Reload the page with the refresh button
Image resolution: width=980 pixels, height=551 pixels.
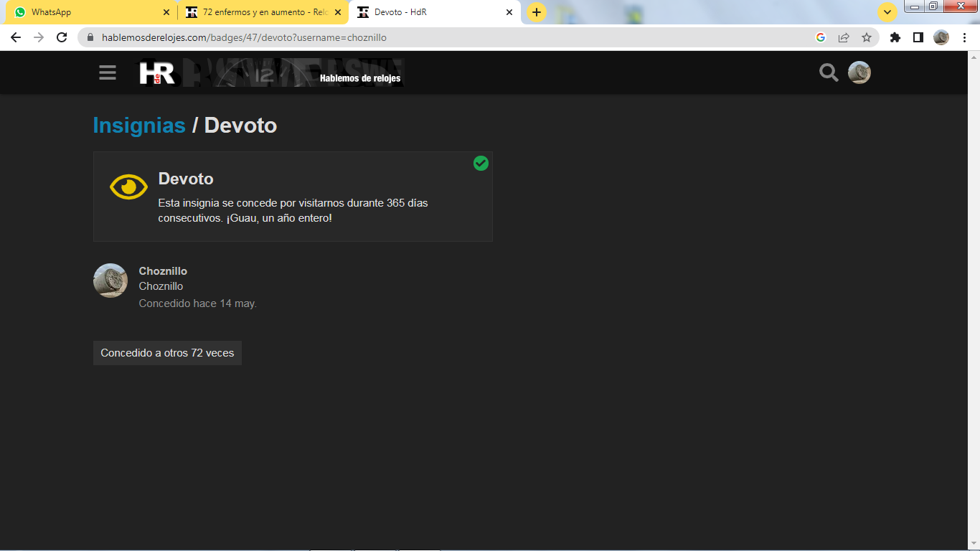[x=62, y=37]
